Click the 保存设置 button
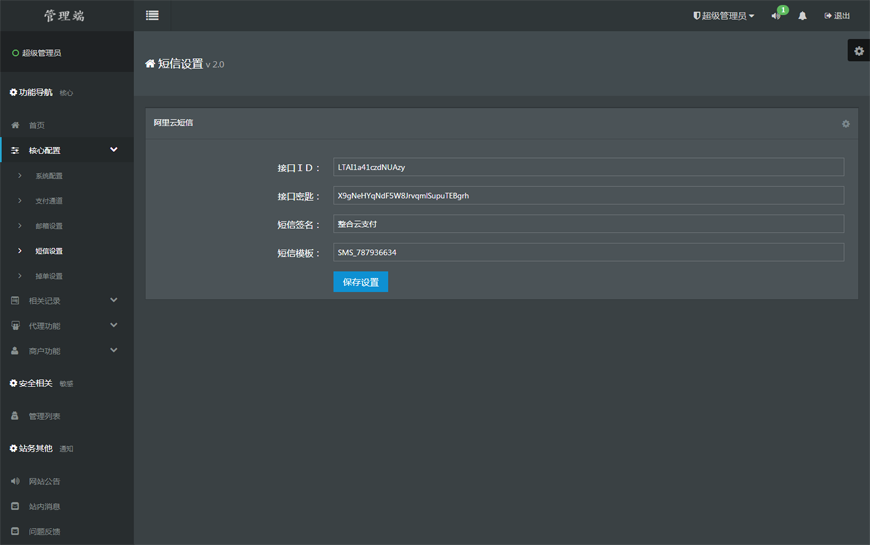 pyautogui.click(x=360, y=282)
